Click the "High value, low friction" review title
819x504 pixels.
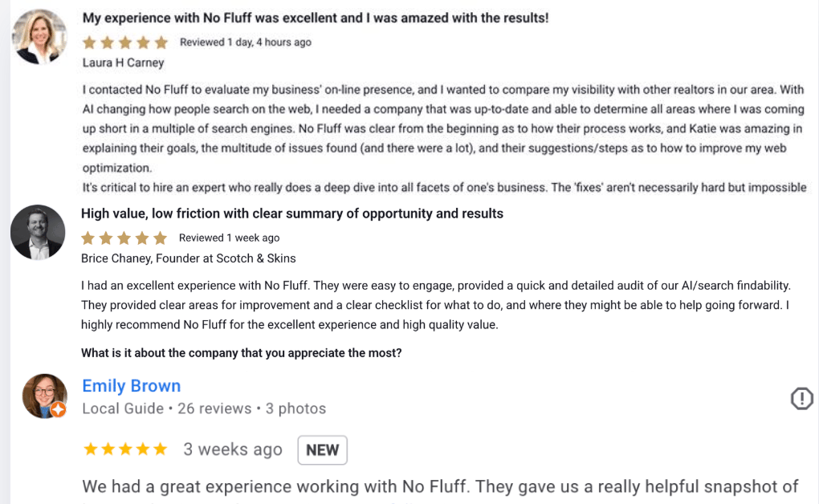(x=292, y=213)
